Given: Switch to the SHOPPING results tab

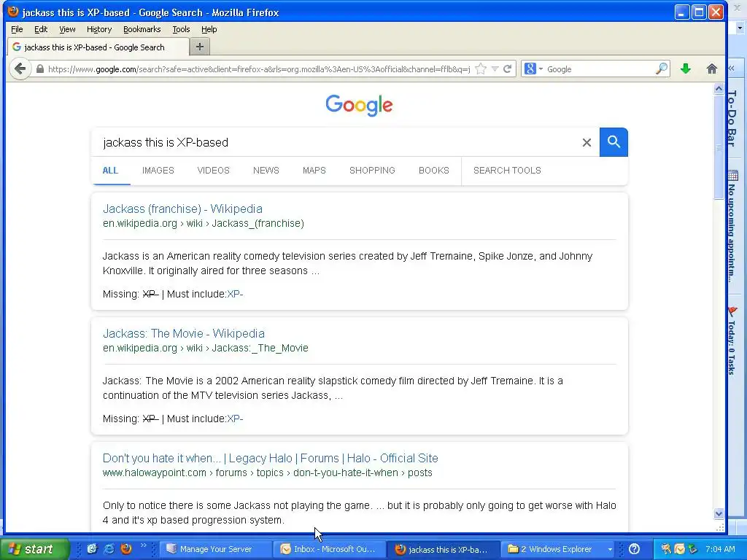Looking at the screenshot, I should click(372, 171).
